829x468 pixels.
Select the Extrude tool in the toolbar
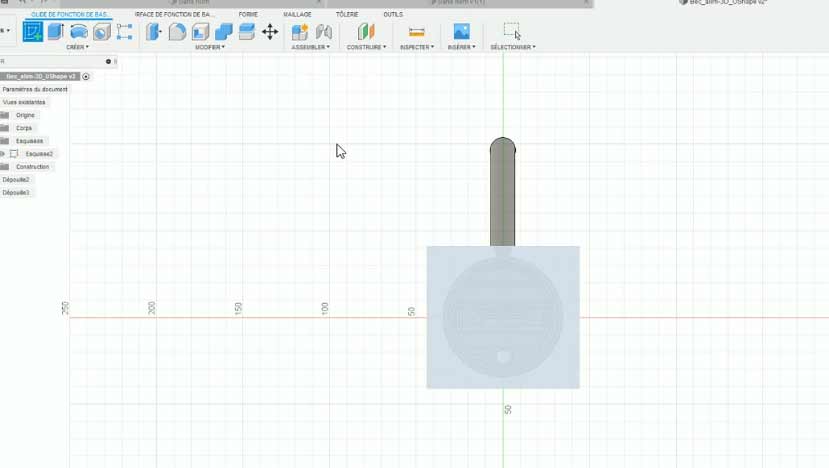[x=56, y=32]
